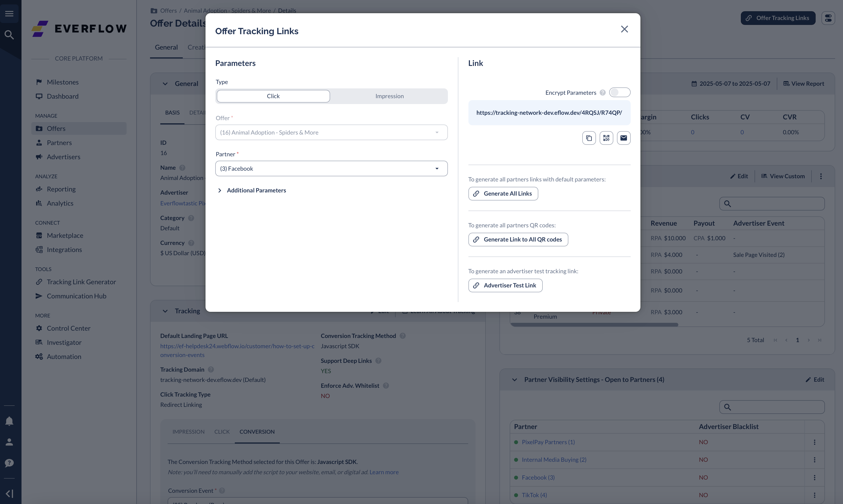Close the Offer Tracking Links dialog
843x504 pixels.
tap(624, 29)
